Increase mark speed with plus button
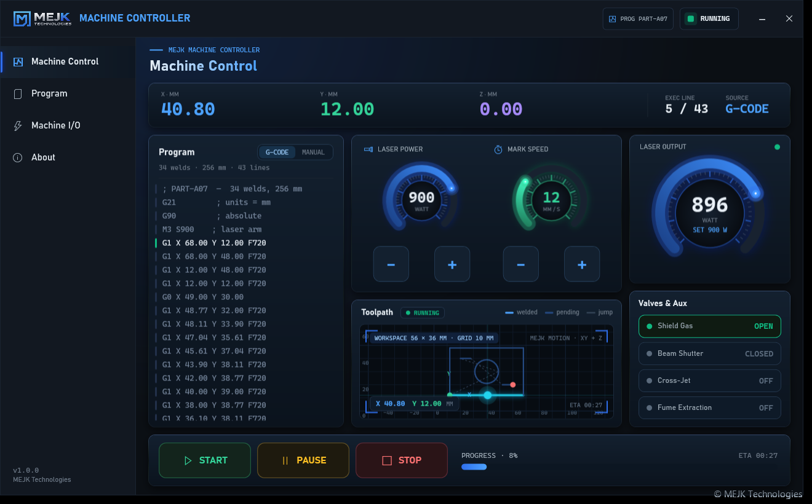This screenshot has width=812, height=504. tap(582, 264)
